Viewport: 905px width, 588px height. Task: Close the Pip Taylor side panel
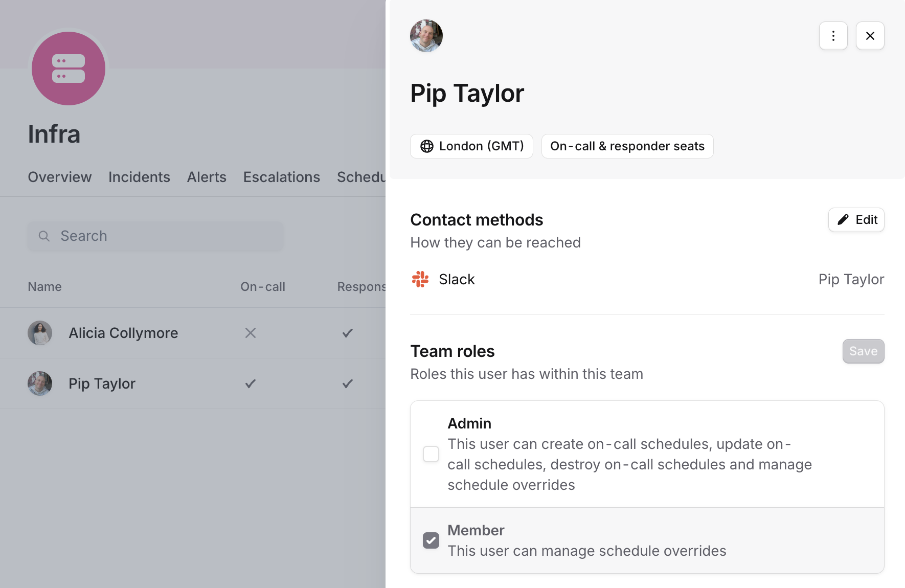pyautogui.click(x=870, y=36)
